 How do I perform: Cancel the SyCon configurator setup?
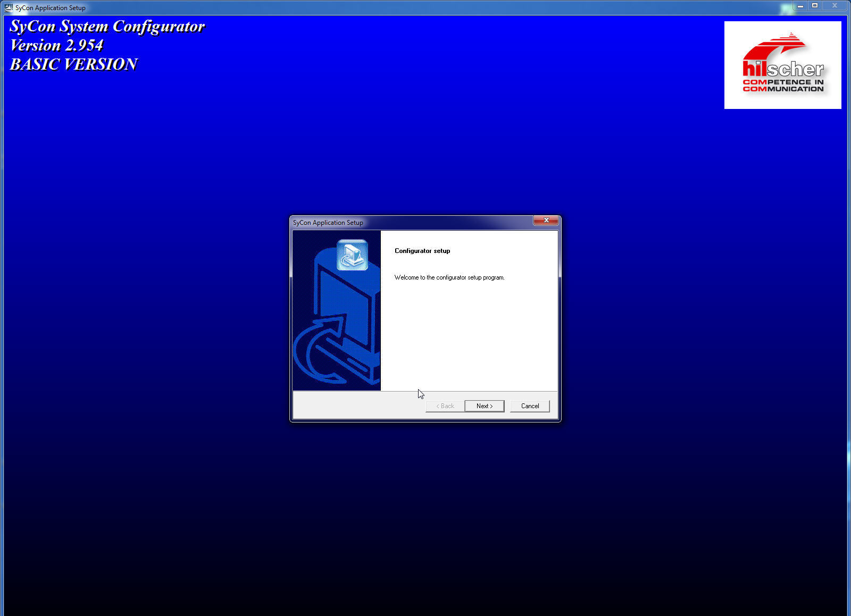[530, 406]
